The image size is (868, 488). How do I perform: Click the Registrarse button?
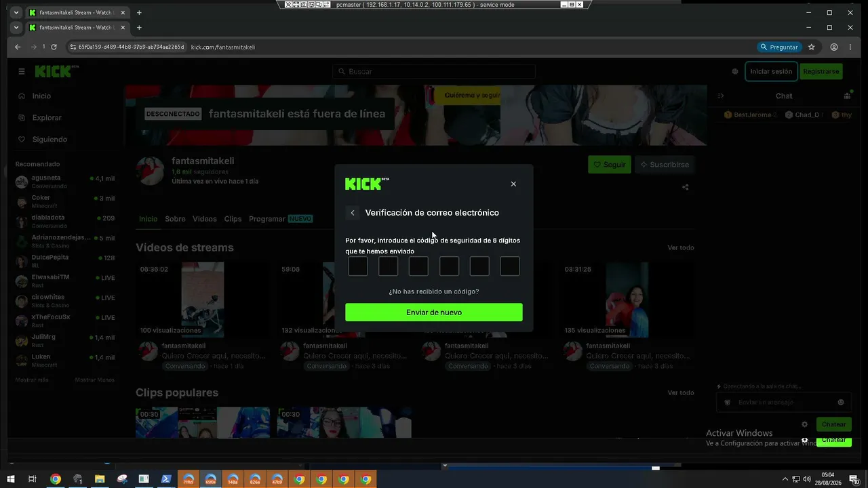[821, 71]
